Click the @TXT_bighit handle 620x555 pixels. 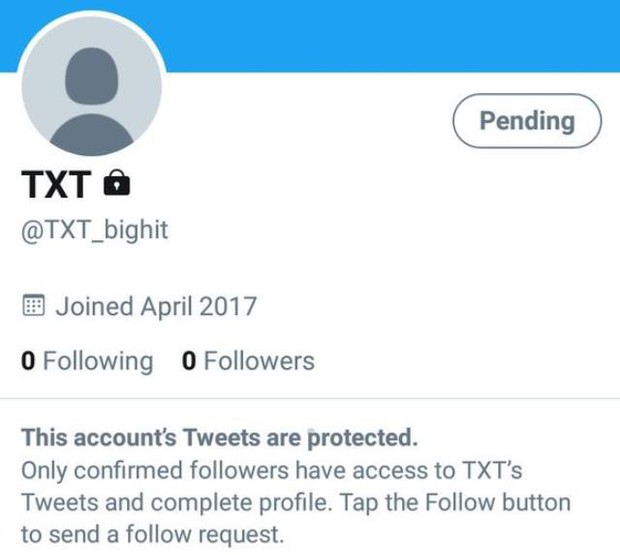click(95, 230)
